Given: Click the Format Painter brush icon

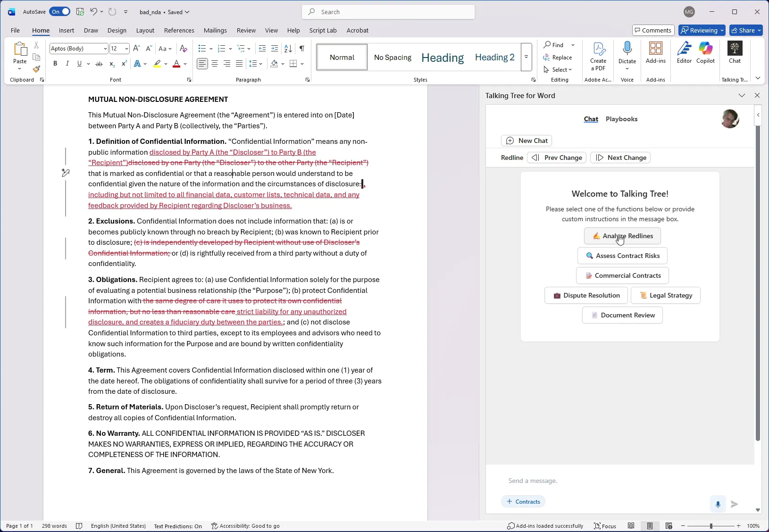Looking at the screenshot, I should pyautogui.click(x=36, y=69).
